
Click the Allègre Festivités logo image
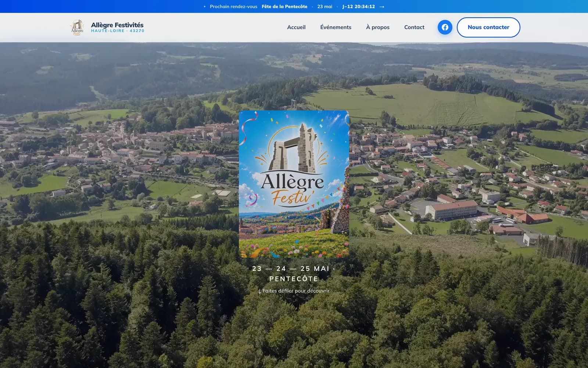tap(77, 27)
